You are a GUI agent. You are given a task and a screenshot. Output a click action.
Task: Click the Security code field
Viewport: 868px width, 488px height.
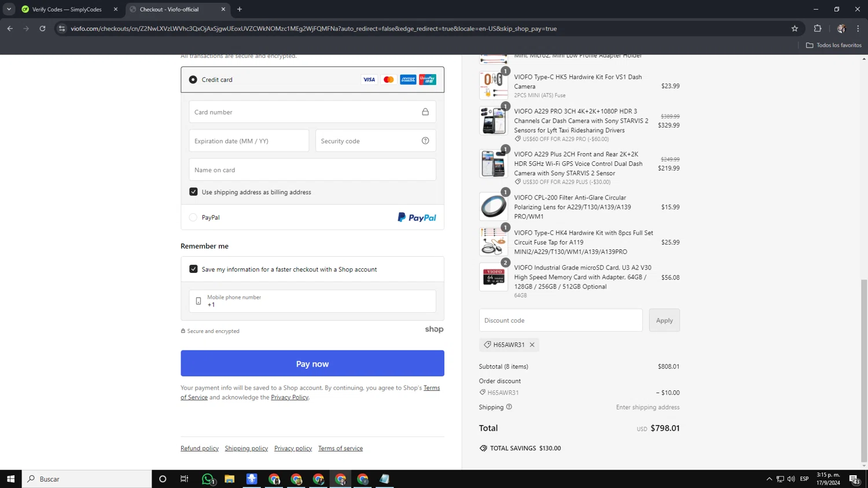coord(376,141)
